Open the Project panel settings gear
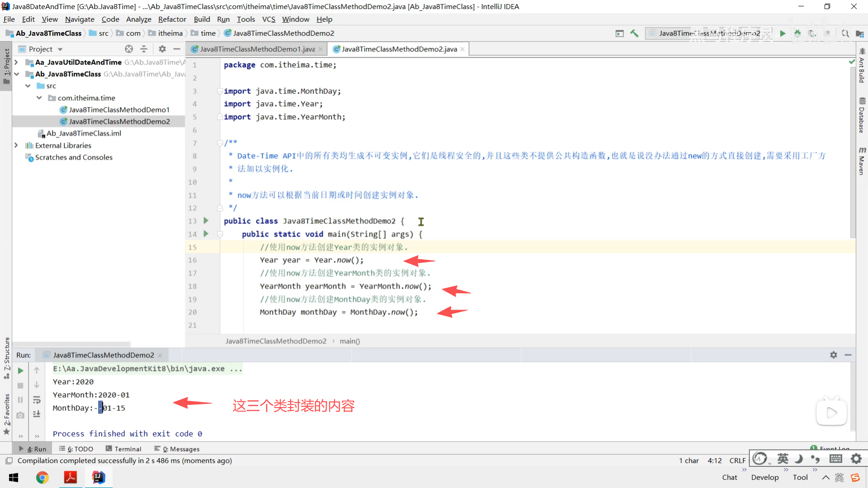Screen dimensions: 868x488 click(162, 49)
